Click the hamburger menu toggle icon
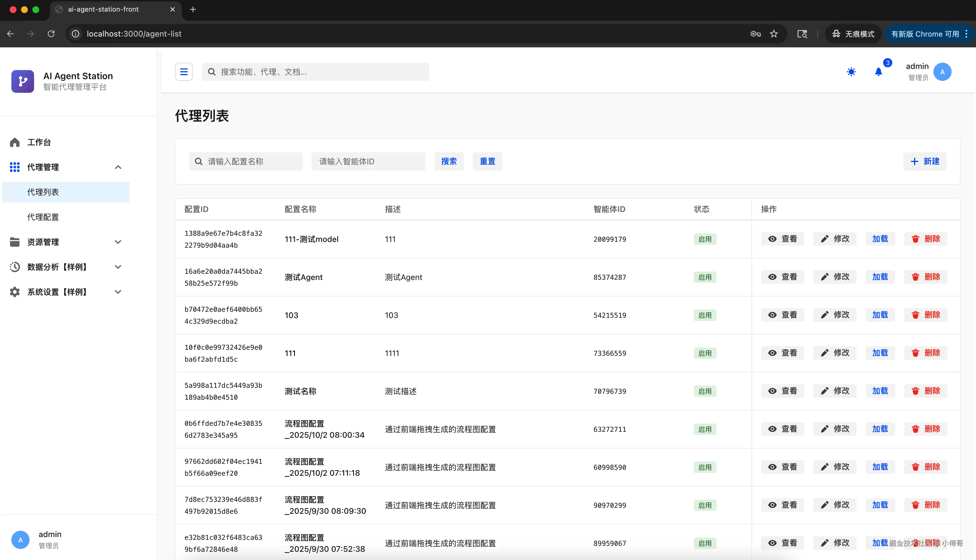 pyautogui.click(x=184, y=71)
